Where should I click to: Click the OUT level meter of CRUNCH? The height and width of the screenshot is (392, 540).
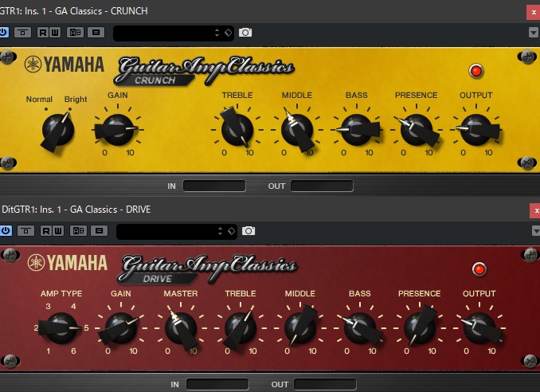(322, 186)
